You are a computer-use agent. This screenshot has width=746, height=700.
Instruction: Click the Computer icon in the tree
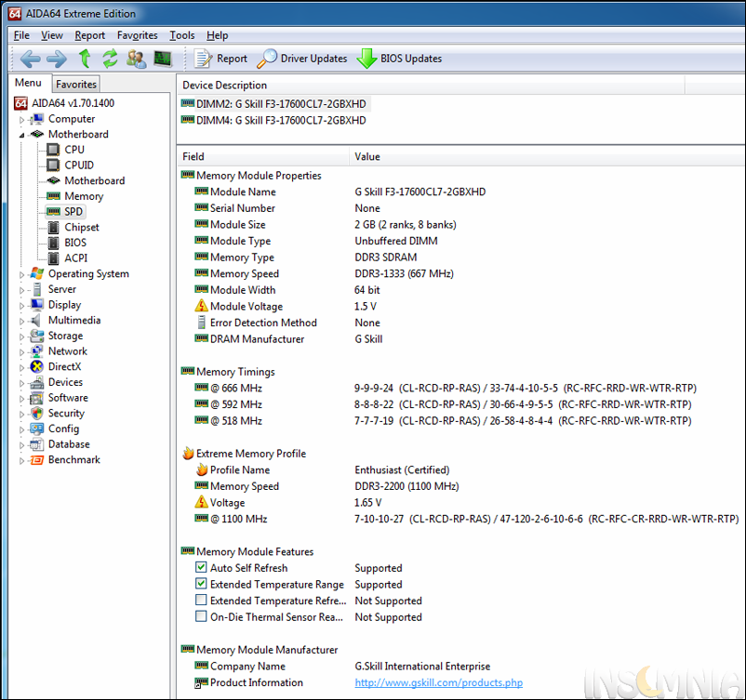coord(36,119)
